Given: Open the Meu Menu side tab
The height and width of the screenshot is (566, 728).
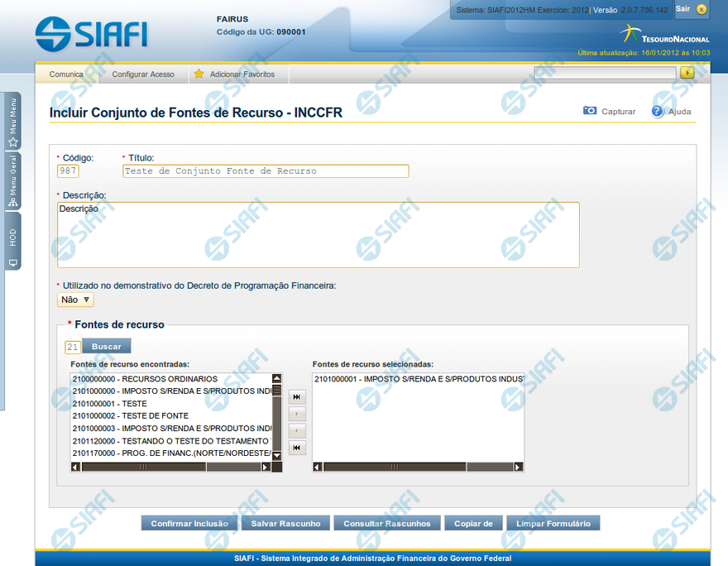Looking at the screenshot, I should tap(12, 121).
